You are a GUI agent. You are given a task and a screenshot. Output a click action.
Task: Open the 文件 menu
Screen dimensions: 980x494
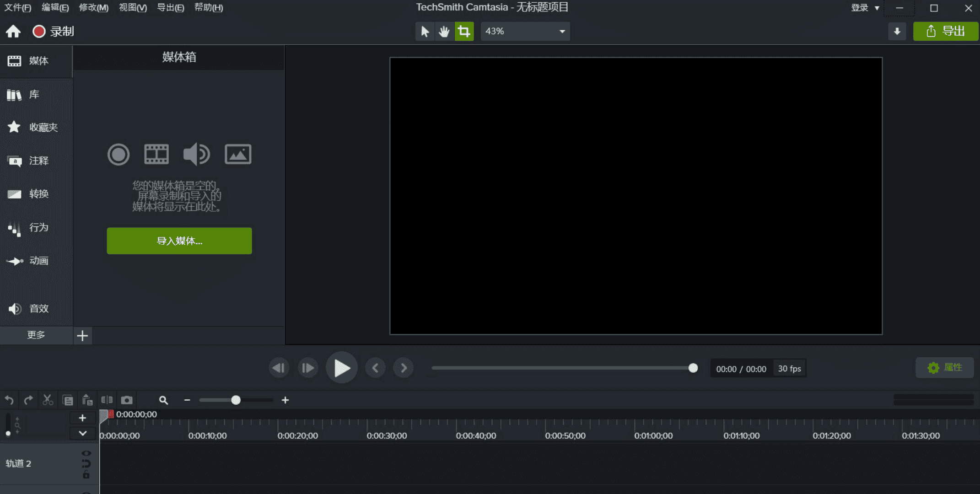point(18,8)
